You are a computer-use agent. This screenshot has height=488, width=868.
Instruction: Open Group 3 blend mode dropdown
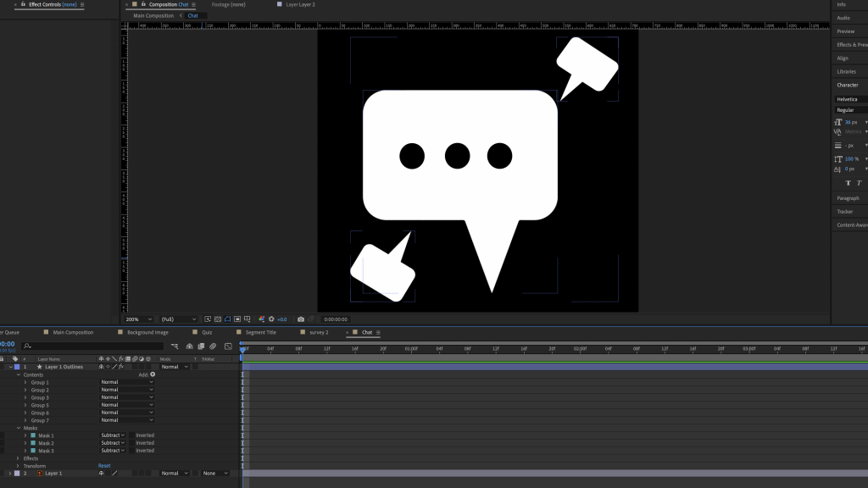[x=127, y=397]
